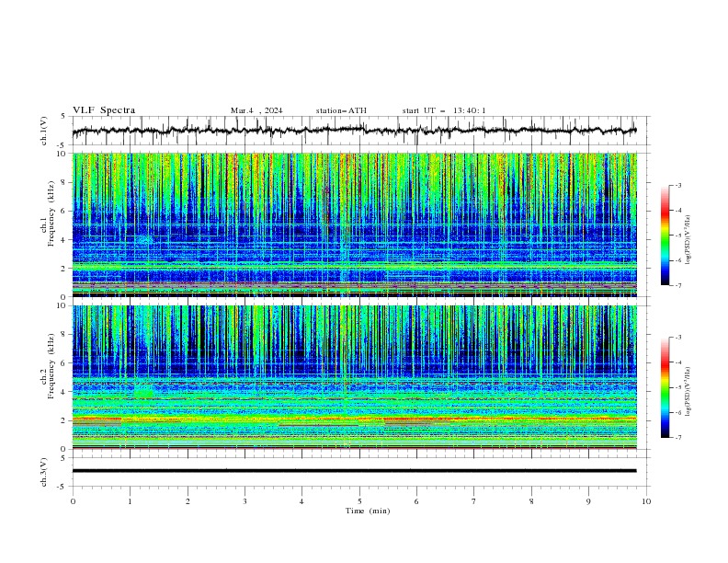728x563 pixels.
Task: Click the "3" tick on the Time axis
Action: (x=245, y=501)
